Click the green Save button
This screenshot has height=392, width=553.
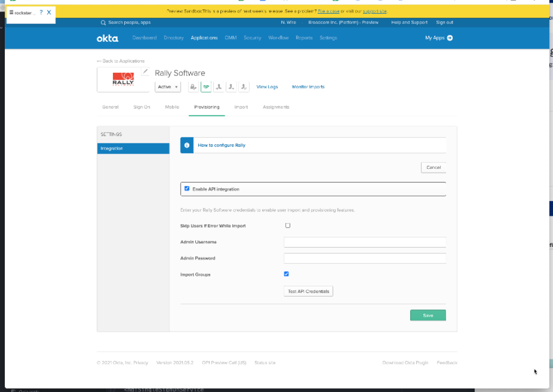[428, 315]
